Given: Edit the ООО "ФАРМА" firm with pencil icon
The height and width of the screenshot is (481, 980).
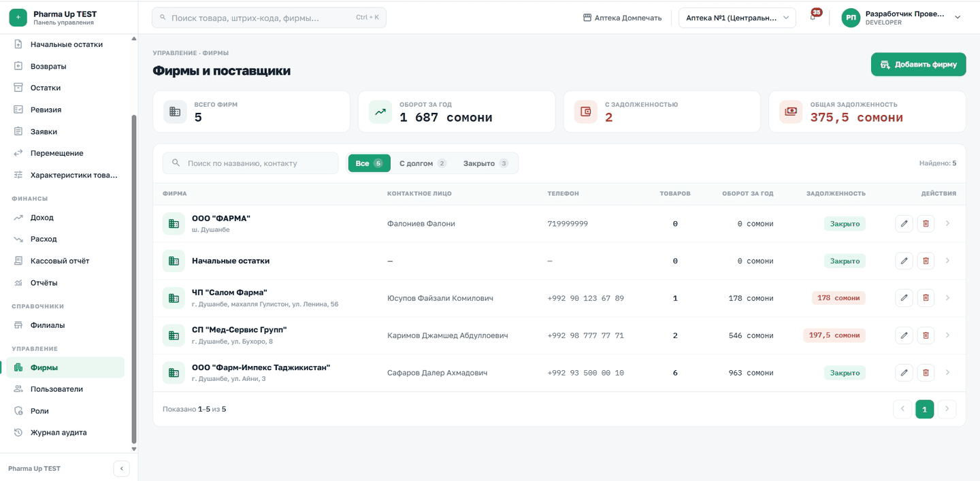Looking at the screenshot, I should [904, 223].
